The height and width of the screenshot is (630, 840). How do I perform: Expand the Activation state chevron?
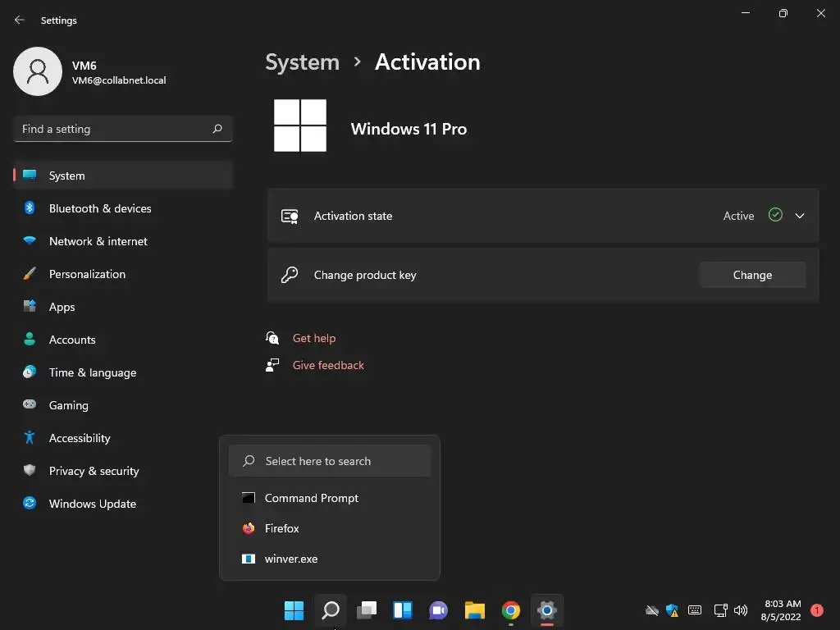(x=799, y=216)
